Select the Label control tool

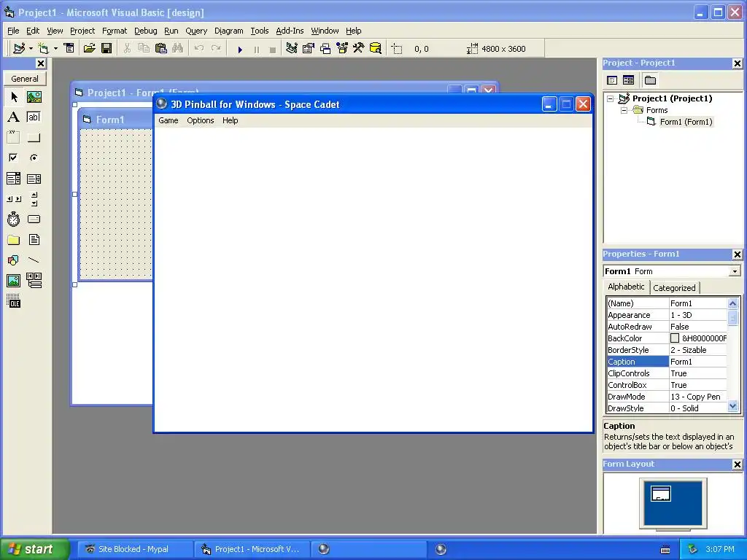14,117
